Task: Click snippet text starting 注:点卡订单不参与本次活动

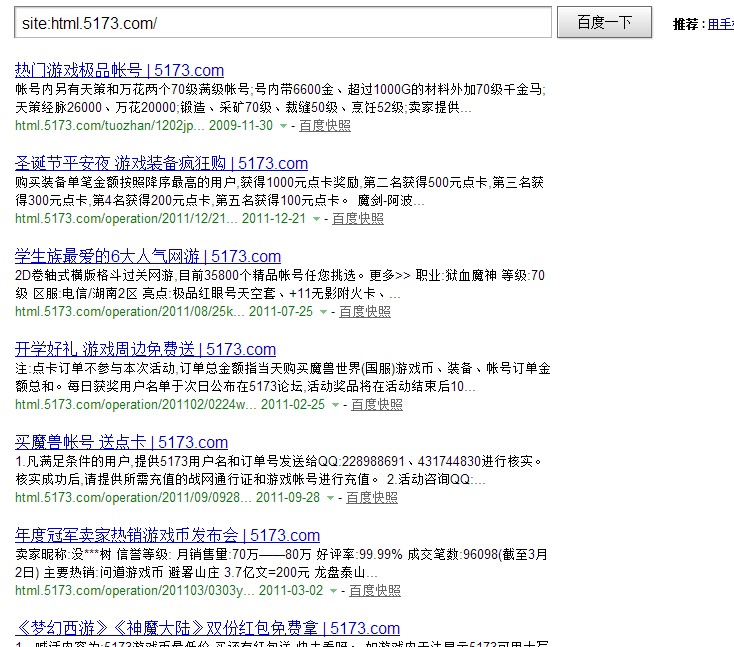Action: click(283, 377)
